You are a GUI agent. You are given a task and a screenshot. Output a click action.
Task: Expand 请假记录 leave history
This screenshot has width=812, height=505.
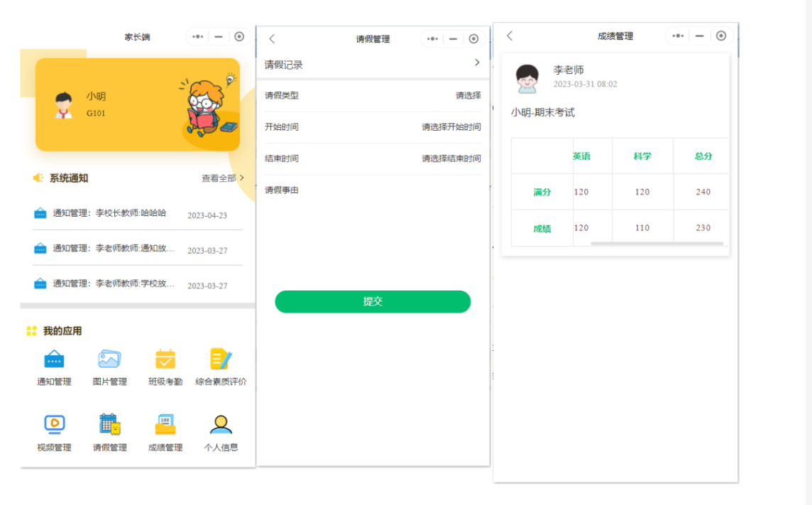click(x=373, y=64)
